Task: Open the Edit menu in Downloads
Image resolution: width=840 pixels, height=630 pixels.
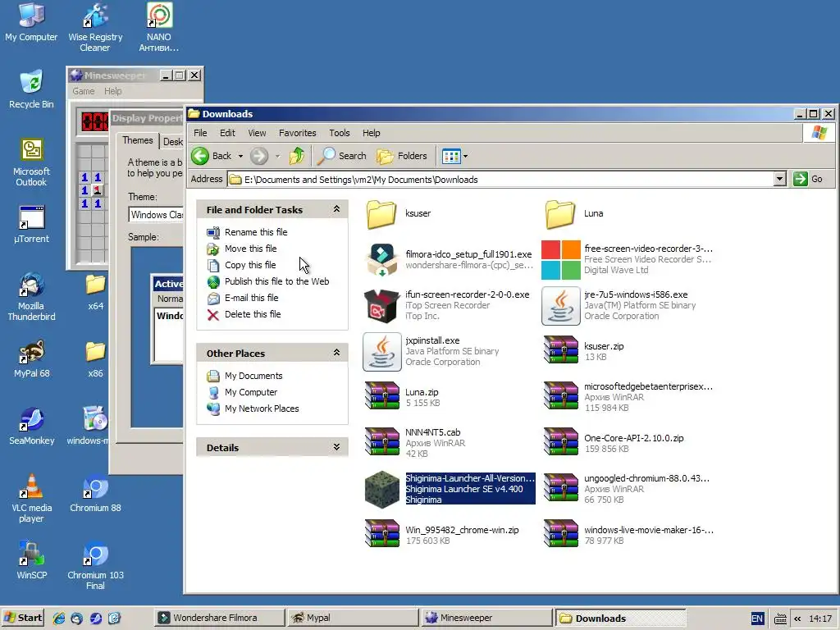Action: [x=227, y=133]
